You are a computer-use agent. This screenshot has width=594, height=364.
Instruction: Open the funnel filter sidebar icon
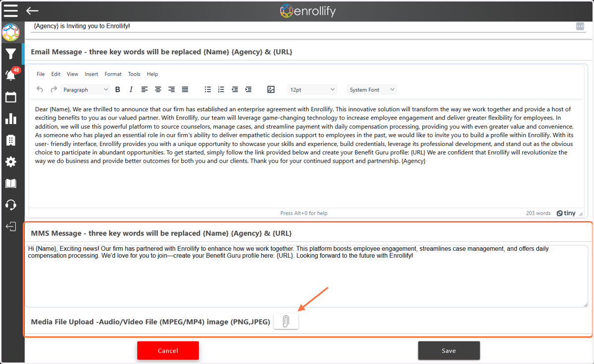(11, 54)
